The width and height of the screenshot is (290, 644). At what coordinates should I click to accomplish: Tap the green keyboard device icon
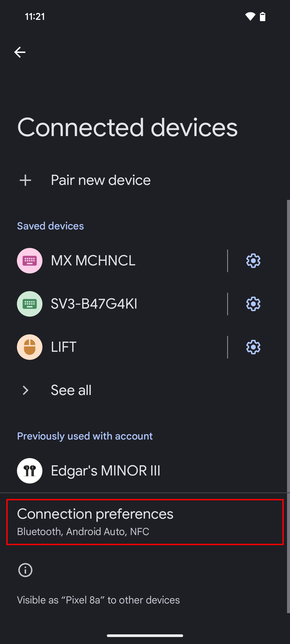point(30,304)
